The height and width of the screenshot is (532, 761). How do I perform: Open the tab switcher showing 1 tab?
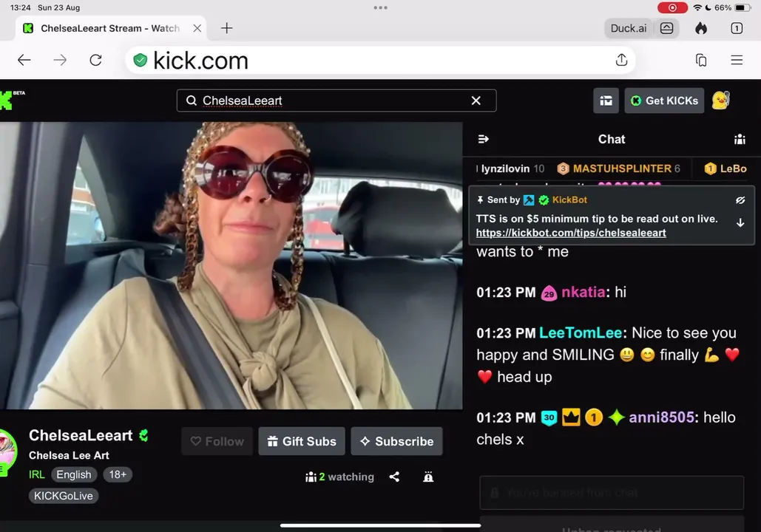[737, 28]
